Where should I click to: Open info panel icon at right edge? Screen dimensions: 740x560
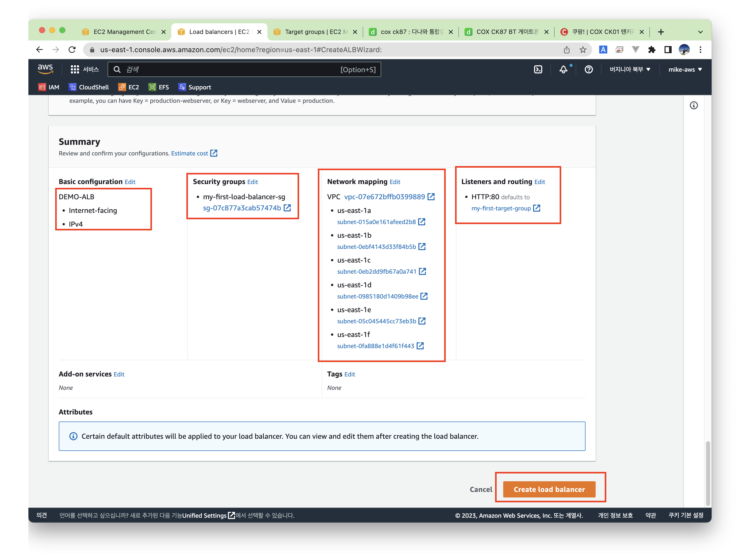coord(693,106)
